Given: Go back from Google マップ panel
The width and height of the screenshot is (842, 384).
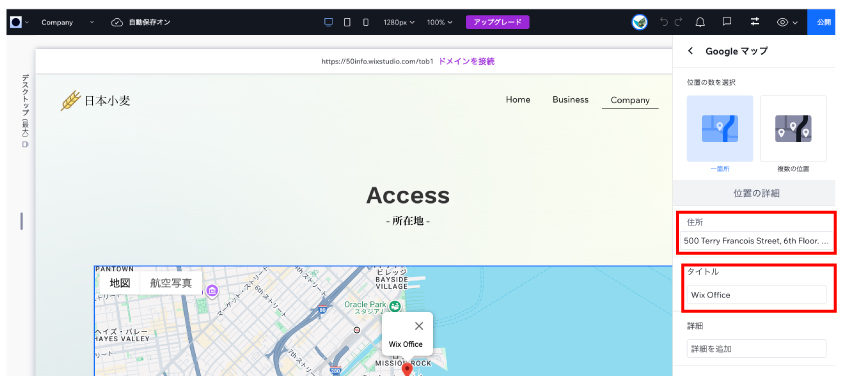Looking at the screenshot, I should pyautogui.click(x=691, y=51).
